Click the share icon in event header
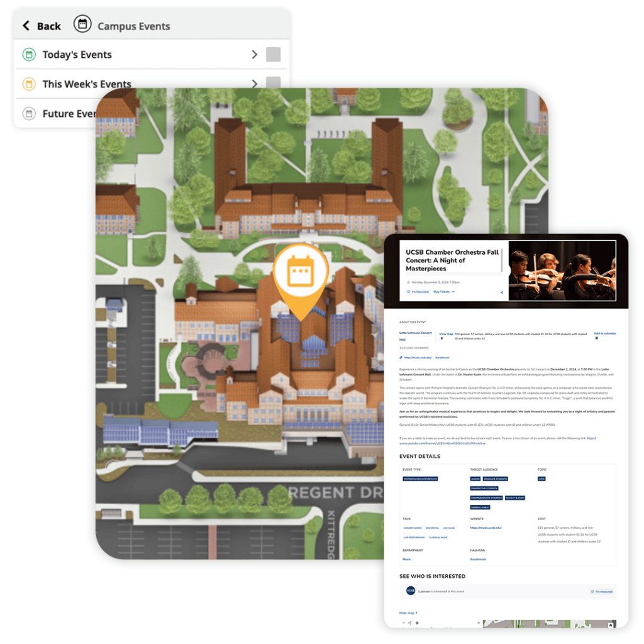 (x=501, y=292)
